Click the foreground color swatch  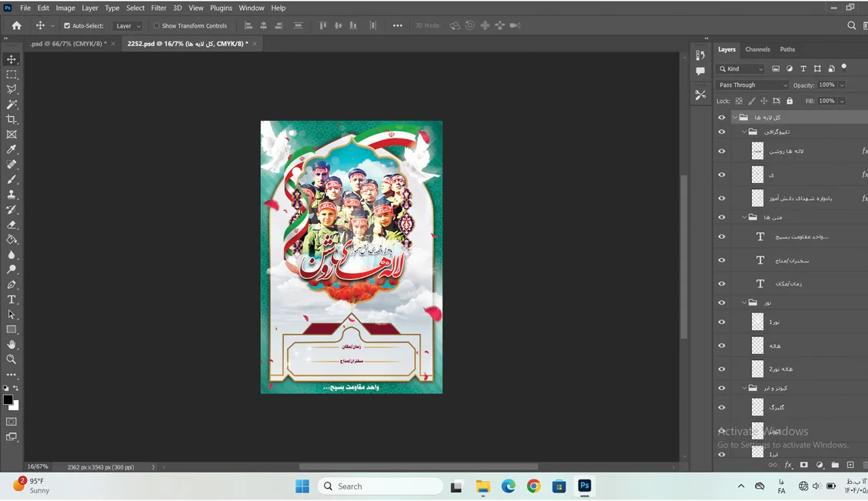tap(8, 399)
